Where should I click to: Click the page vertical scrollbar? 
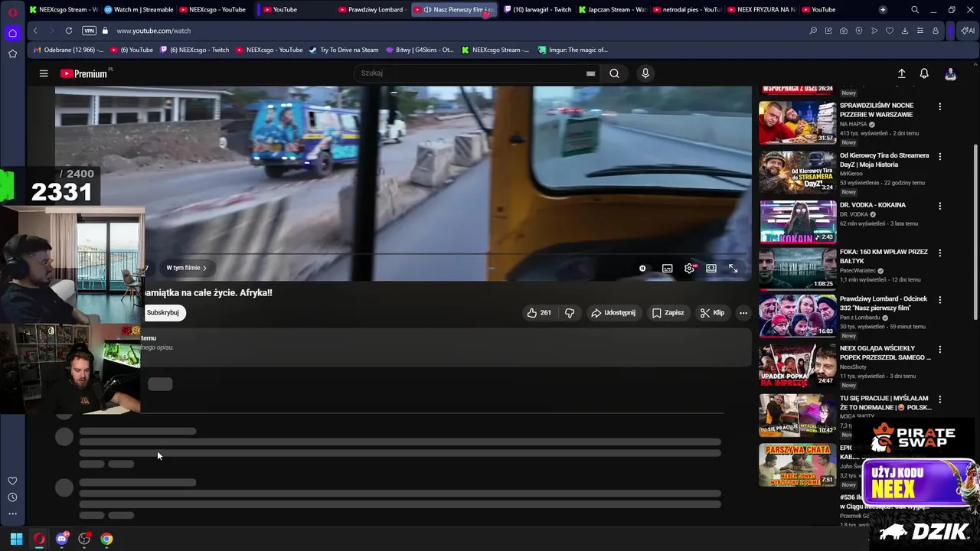tap(975, 232)
